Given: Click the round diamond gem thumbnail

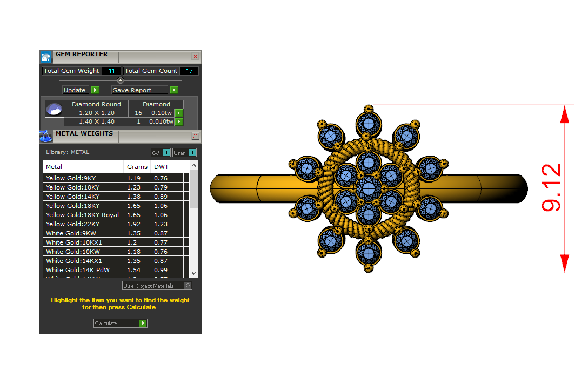Looking at the screenshot, I should coord(54,109).
